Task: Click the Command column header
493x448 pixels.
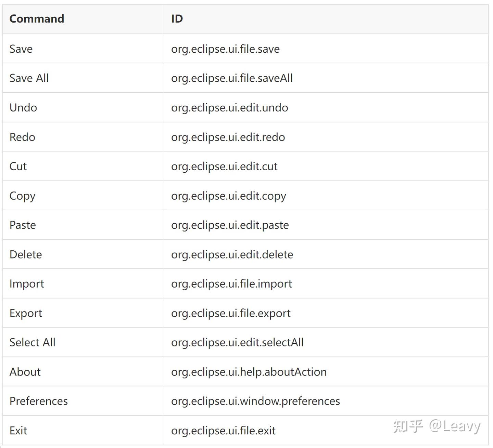Action: pyautogui.click(x=37, y=19)
